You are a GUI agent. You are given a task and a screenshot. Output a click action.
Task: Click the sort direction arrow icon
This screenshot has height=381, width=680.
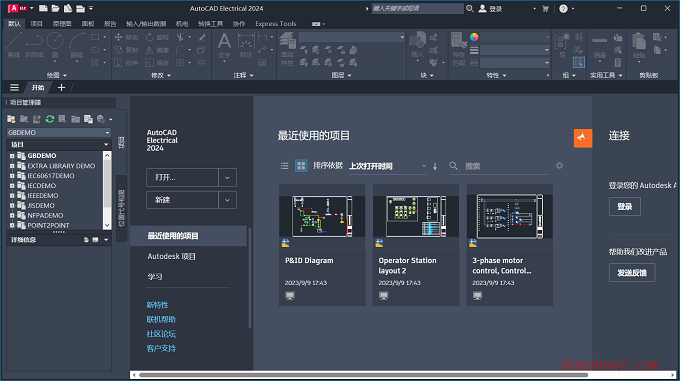pos(435,166)
